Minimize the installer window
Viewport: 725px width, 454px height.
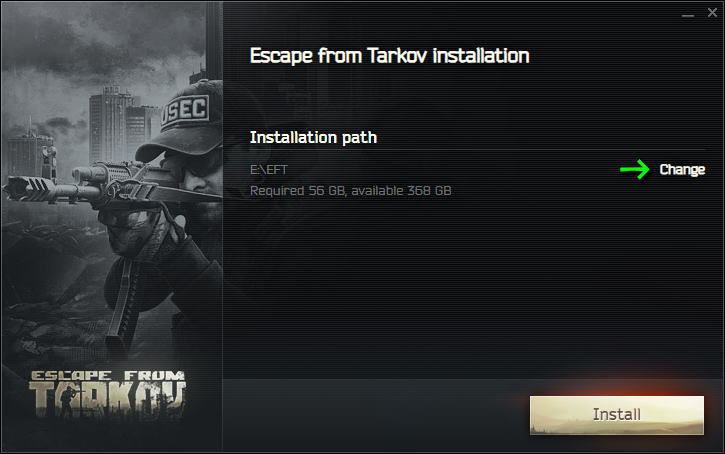688,16
